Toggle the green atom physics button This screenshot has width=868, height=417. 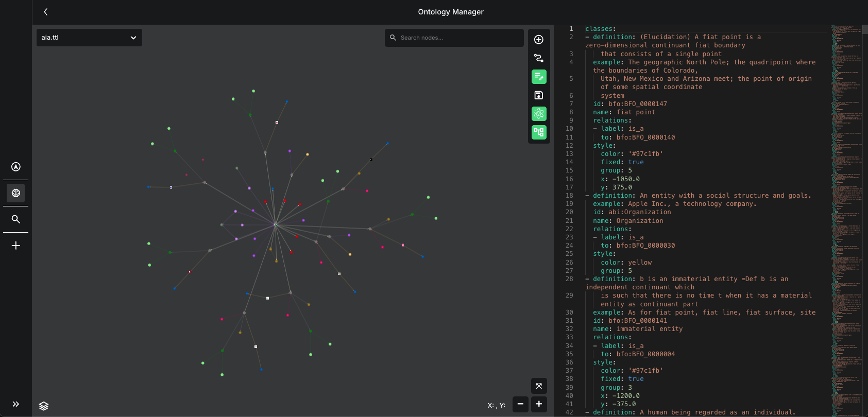539,114
